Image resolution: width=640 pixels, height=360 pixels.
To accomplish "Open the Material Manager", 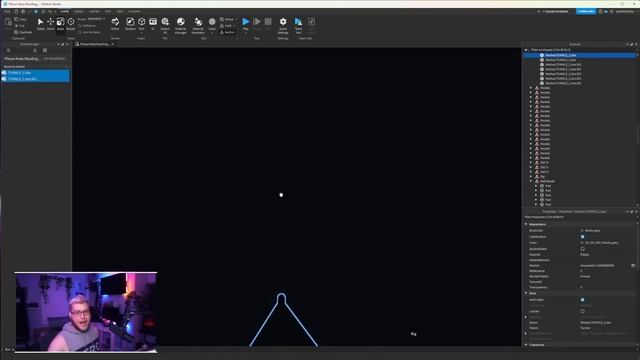I will [180, 25].
